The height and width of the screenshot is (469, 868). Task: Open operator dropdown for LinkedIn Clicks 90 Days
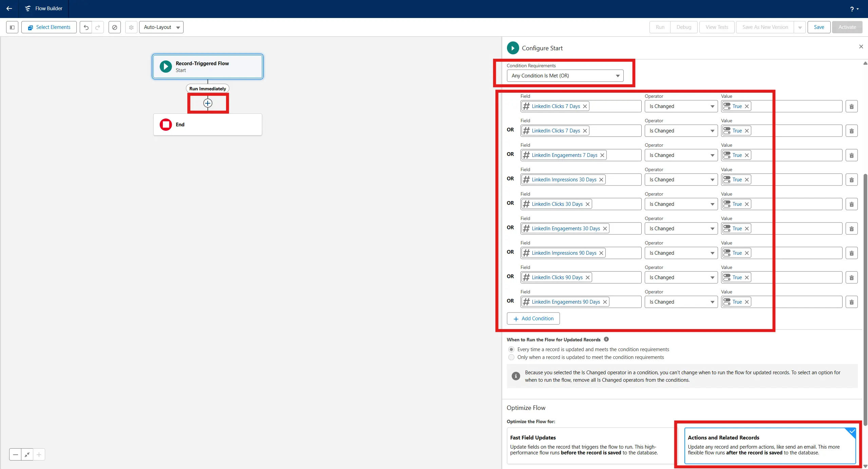pos(681,277)
